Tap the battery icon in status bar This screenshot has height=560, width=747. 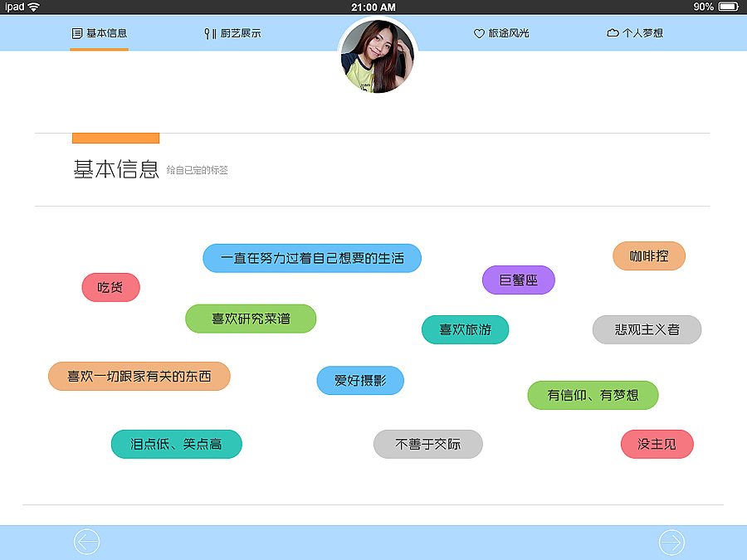tap(729, 7)
